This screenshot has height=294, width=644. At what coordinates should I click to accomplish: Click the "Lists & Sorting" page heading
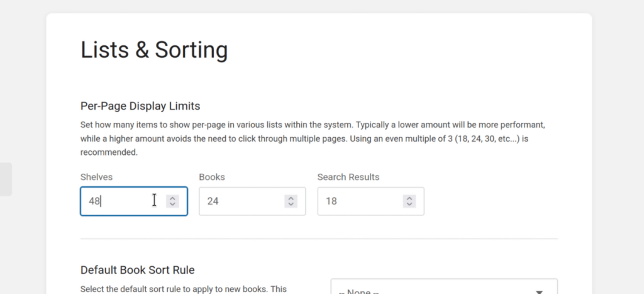pos(154,50)
